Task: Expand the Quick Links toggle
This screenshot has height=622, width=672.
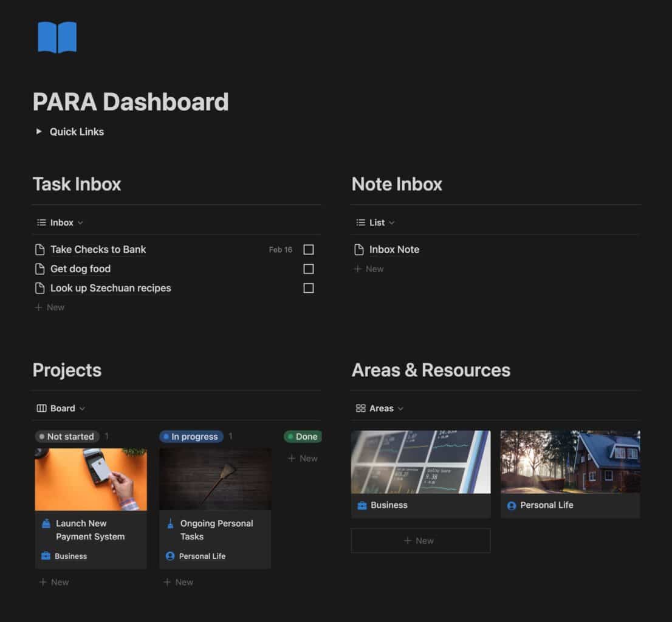Action: click(39, 132)
